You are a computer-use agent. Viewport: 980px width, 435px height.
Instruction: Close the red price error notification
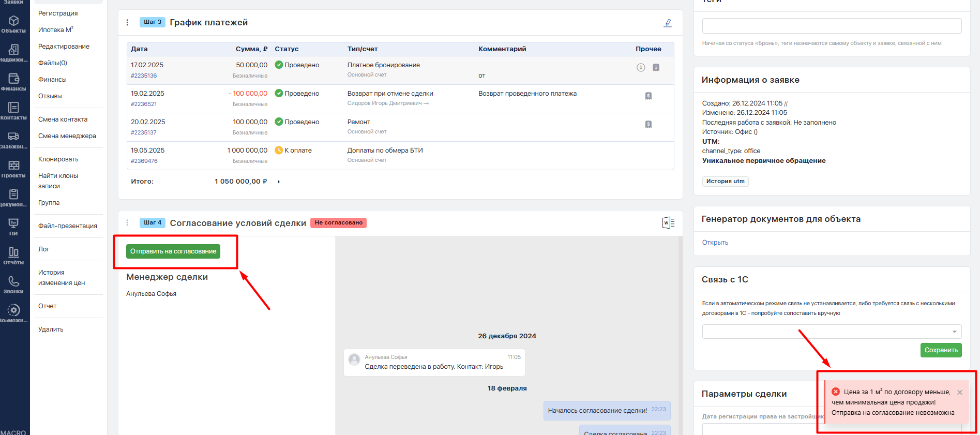pos(959,392)
